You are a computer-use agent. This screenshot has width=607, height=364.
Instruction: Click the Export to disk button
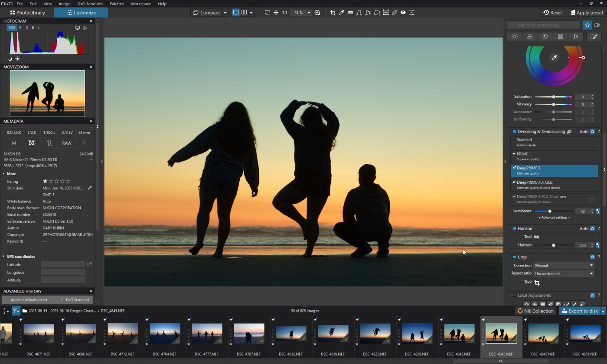[x=579, y=311]
